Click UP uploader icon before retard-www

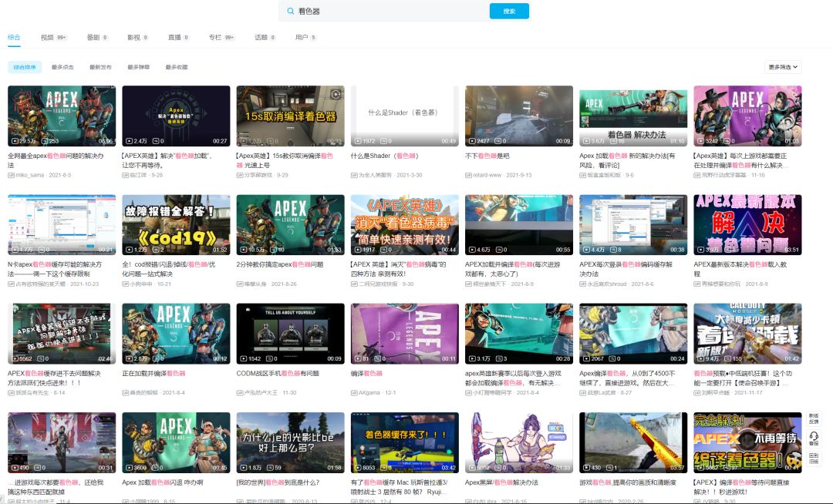[x=469, y=175]
